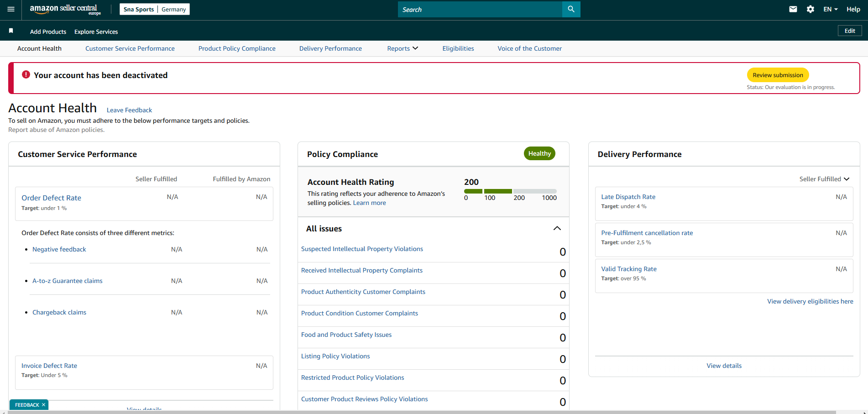Open Pre-Fulfilment cancellation rate link
868x414 pixels.
647,233
